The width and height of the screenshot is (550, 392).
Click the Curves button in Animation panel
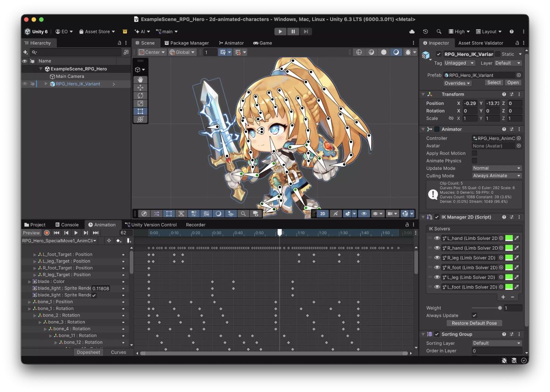pyautogui.click(x=118, y=353)
